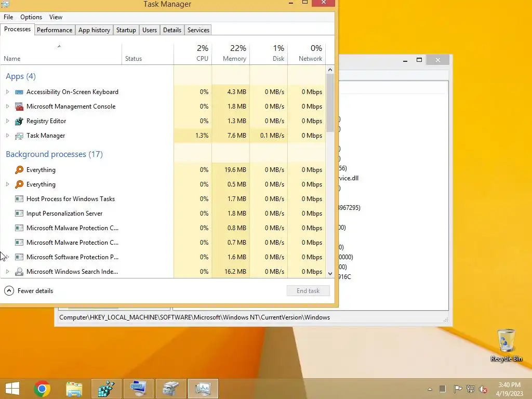
Task: Expand Microsoft Software Protection process row
Action: pyautogui.click(x=7, y=257)
